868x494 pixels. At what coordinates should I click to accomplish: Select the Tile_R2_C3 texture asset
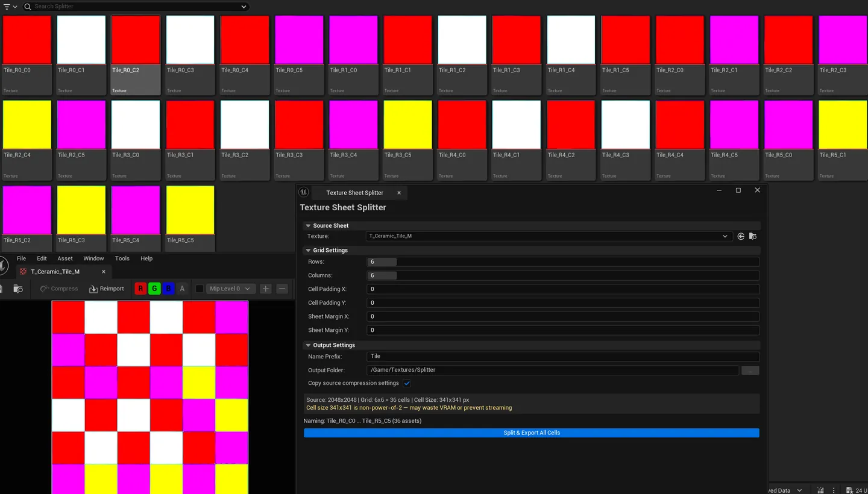pos(843,55)
